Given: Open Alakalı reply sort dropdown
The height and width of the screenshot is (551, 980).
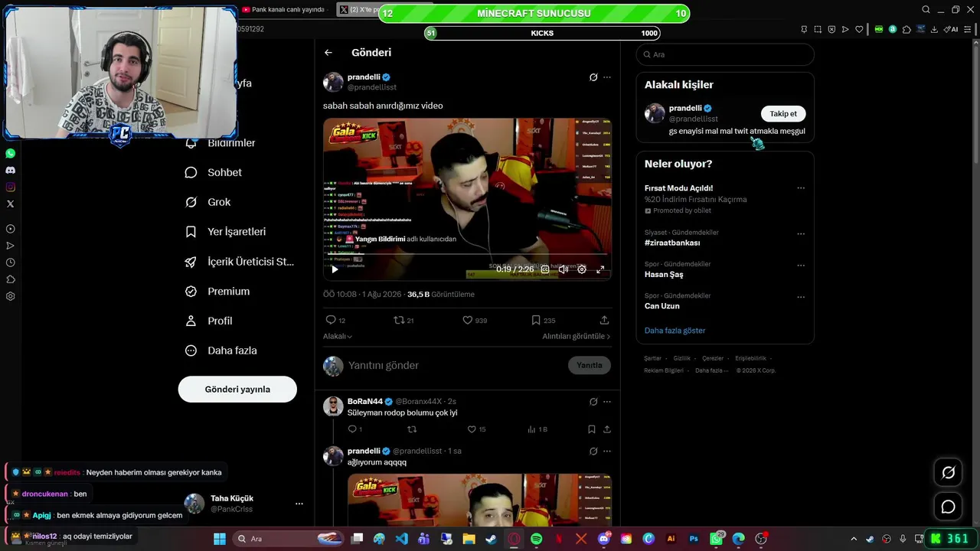Looking at the screenshot, I should (x=338, y=337).
